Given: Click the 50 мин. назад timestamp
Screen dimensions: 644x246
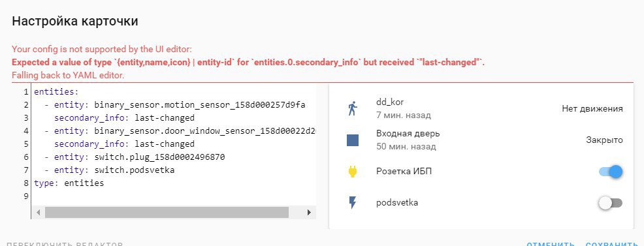Looking at the screenshot, I should point(406,146).
